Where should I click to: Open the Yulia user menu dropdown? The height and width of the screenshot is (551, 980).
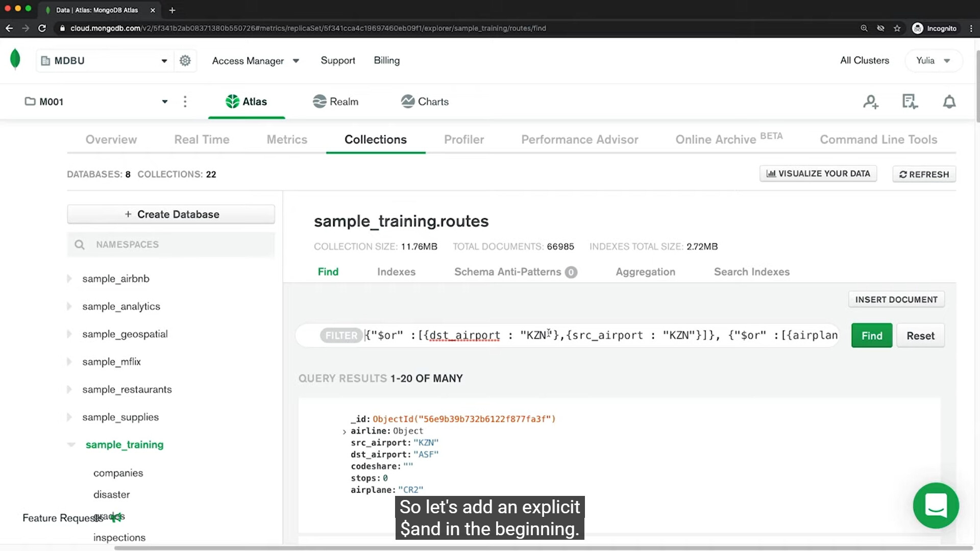(933, 61)
